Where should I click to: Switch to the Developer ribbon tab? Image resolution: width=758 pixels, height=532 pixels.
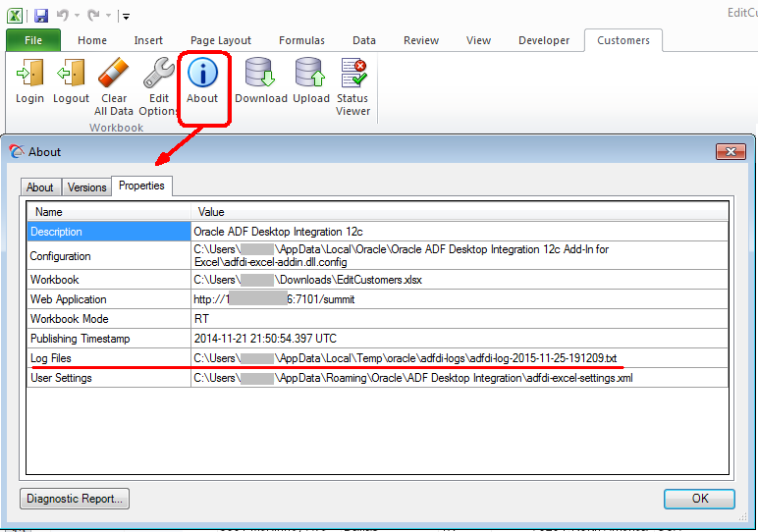(x=544, y=40)
